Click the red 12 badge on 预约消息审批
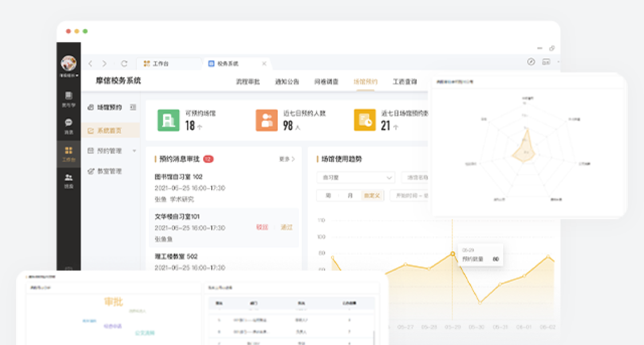Screen dimensions: 644x345 208,159
